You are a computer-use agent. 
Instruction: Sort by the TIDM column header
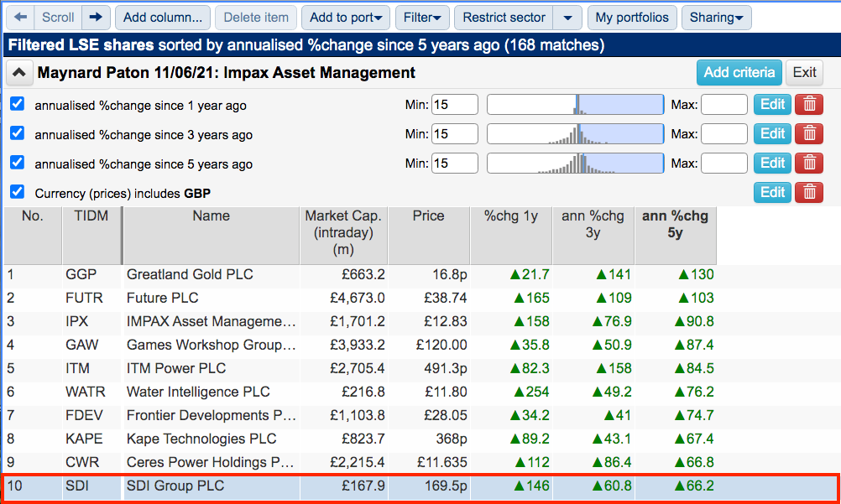91,236
